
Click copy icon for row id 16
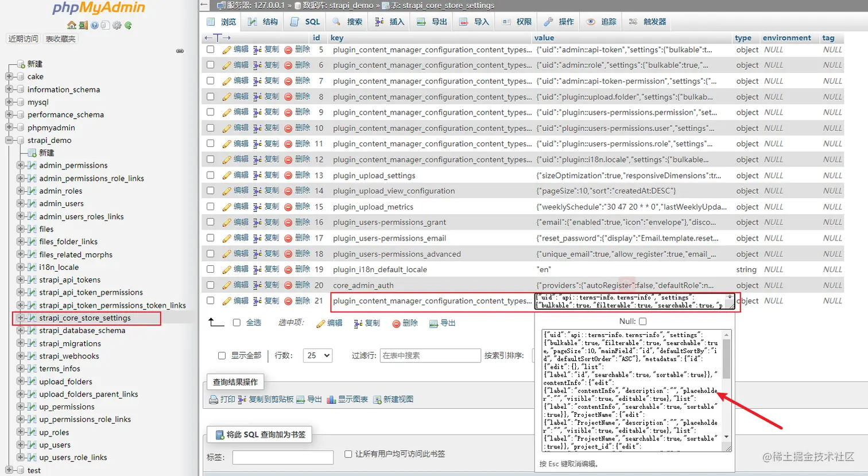pos(257,223)
